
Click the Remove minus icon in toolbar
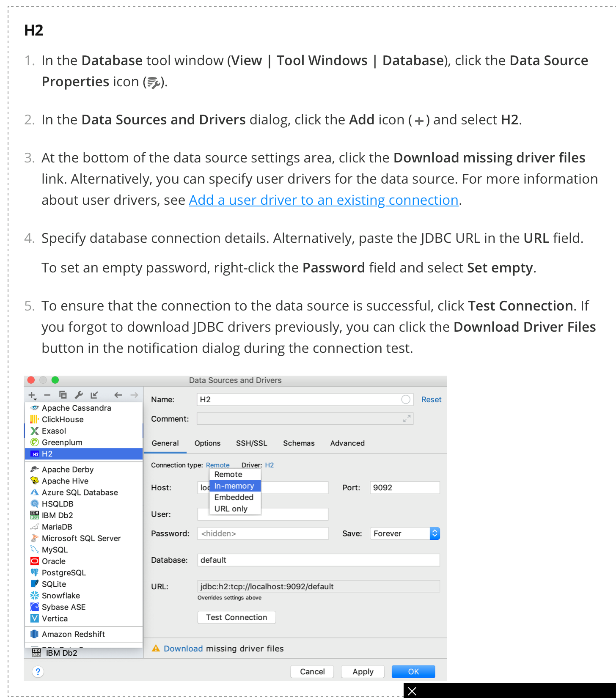(x=47, y=395)
